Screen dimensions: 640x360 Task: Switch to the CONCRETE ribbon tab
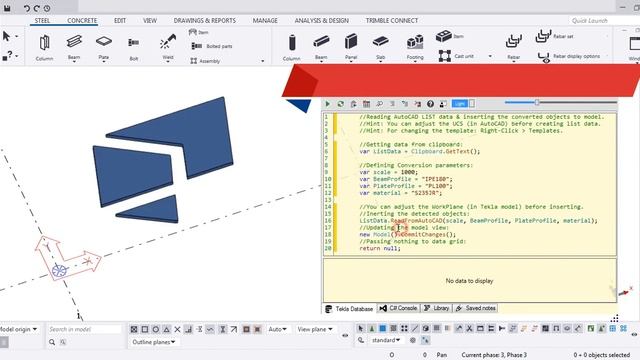point(82,20)
